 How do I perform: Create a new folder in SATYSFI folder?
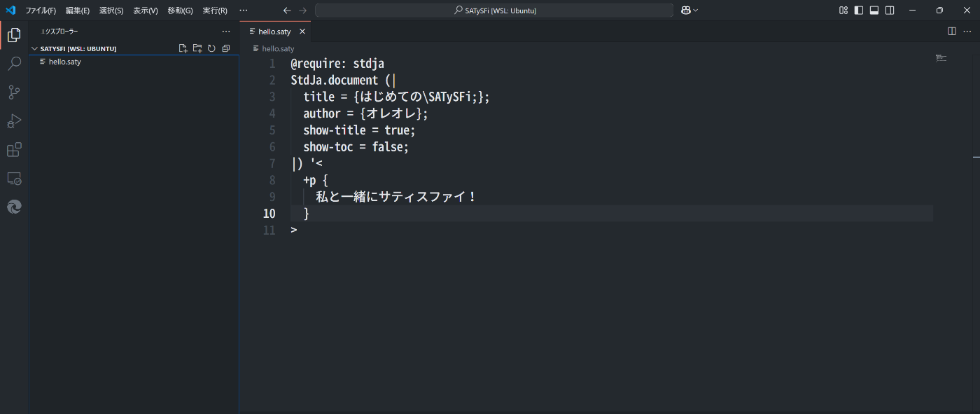click(x=197, y=48)
